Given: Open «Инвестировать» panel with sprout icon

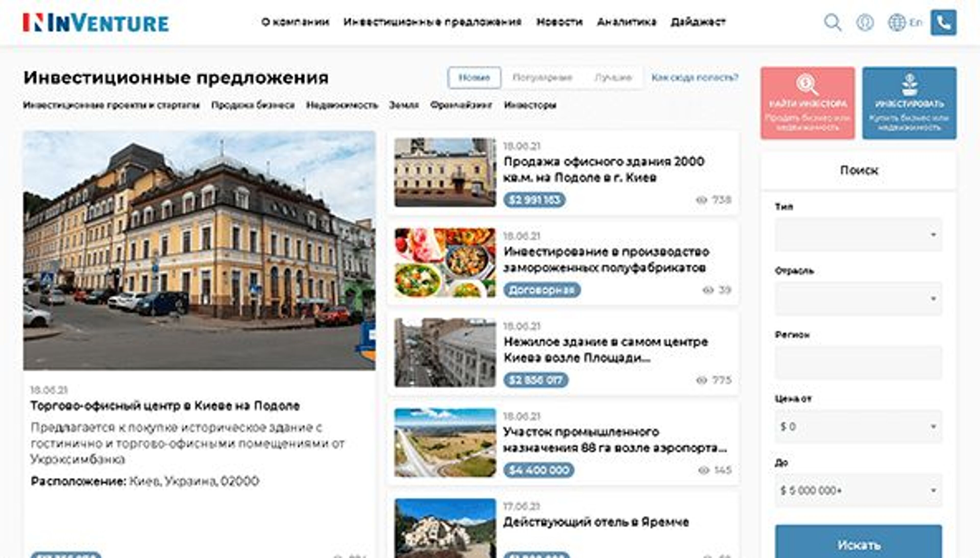Looking at the screenshot, I should (x=908, y=103).
